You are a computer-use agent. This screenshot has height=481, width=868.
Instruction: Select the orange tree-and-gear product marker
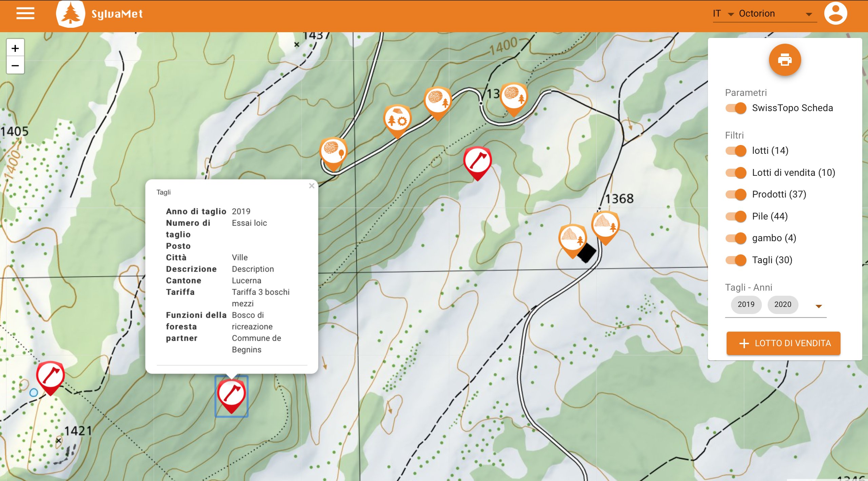397,121
